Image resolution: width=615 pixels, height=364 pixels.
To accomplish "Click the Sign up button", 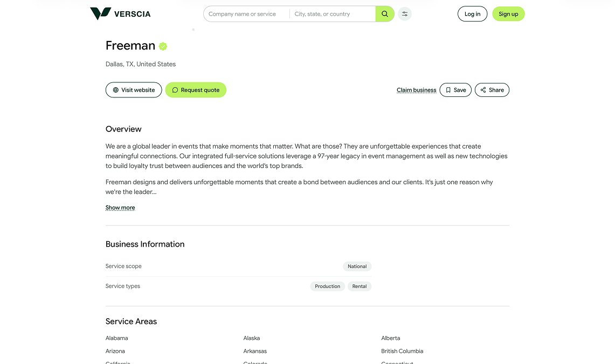I will click(x=508, y=13).
